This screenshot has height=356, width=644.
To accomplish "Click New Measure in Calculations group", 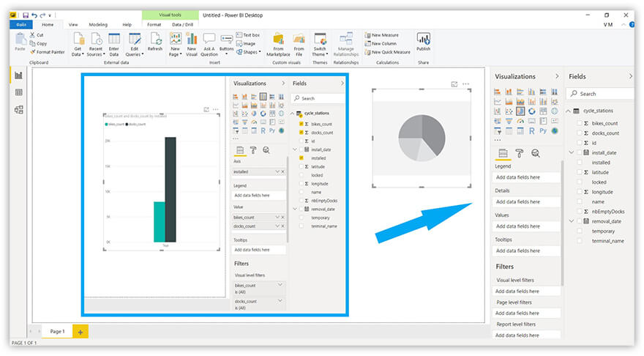I will [x=381, y=35].
